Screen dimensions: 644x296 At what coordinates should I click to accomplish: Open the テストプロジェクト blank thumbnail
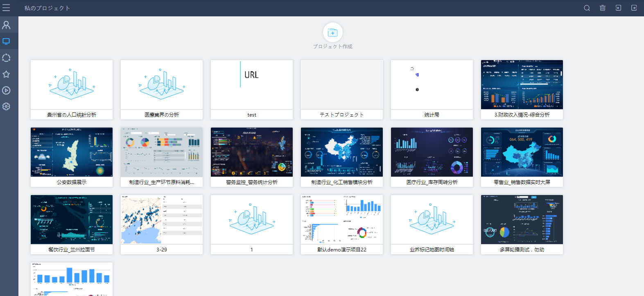pos(342,85)
